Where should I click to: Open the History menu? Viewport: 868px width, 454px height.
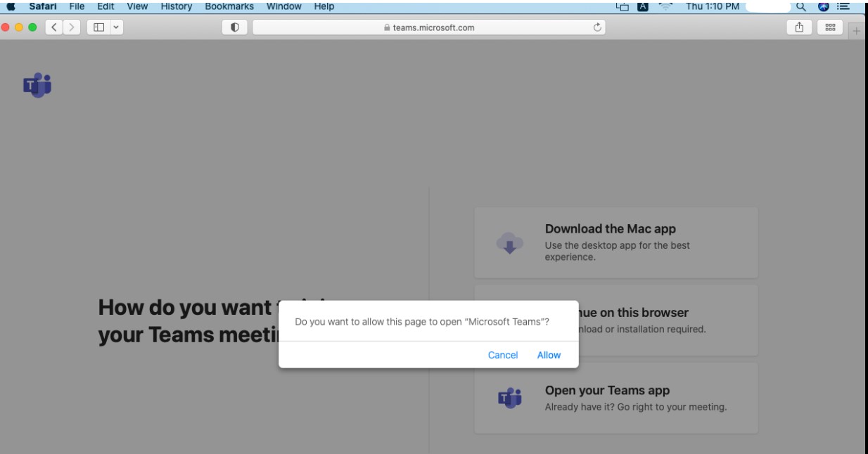click(177, 6)
